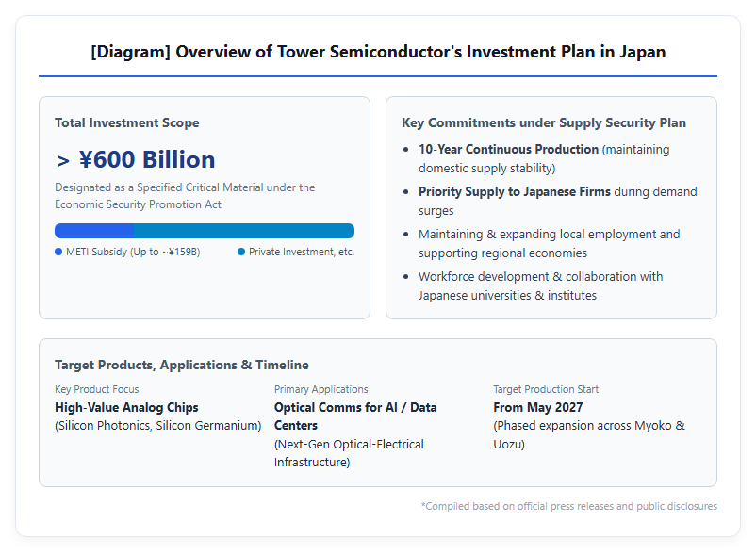Select the 'From May 2027' text
The height and width of the screenshot is (554, 756).
[x=538, y=408]
